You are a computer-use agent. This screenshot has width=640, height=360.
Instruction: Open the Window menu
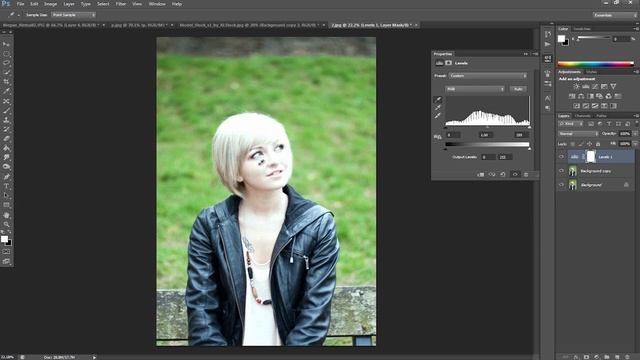(157, 4)
